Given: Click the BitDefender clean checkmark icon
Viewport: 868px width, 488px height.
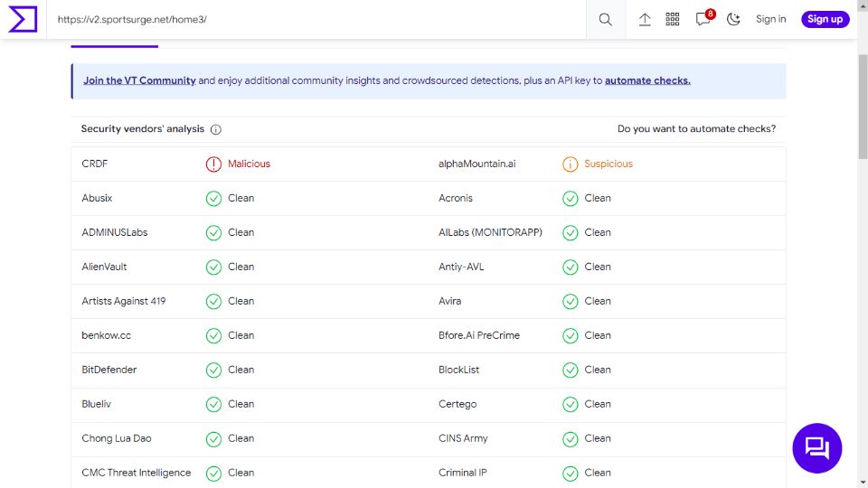Looking at the screenshot, I should (x=213, y=371).
